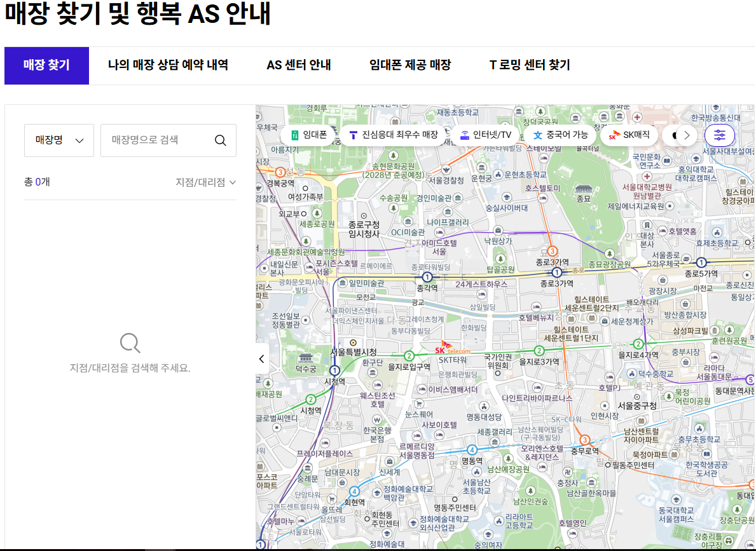Viewport: 756px width, 551px height.
Task: Click 을지로4가역 line 2 station marker
Action: pos(638,344)
